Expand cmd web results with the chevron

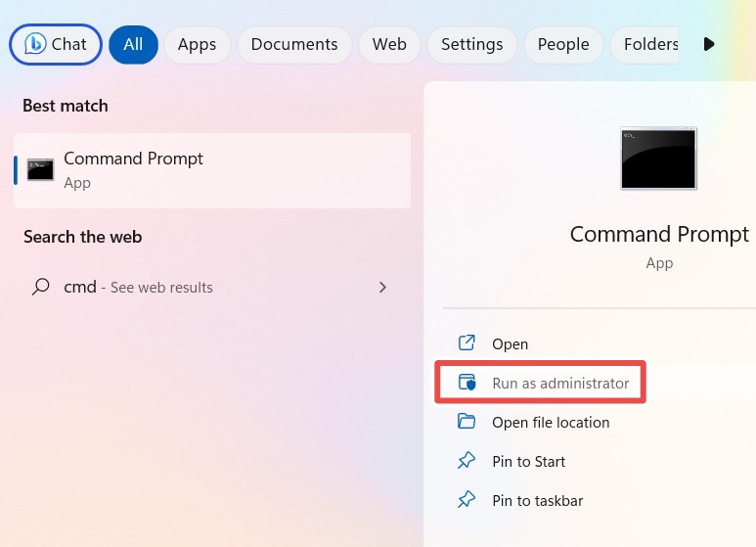[382, 288]
